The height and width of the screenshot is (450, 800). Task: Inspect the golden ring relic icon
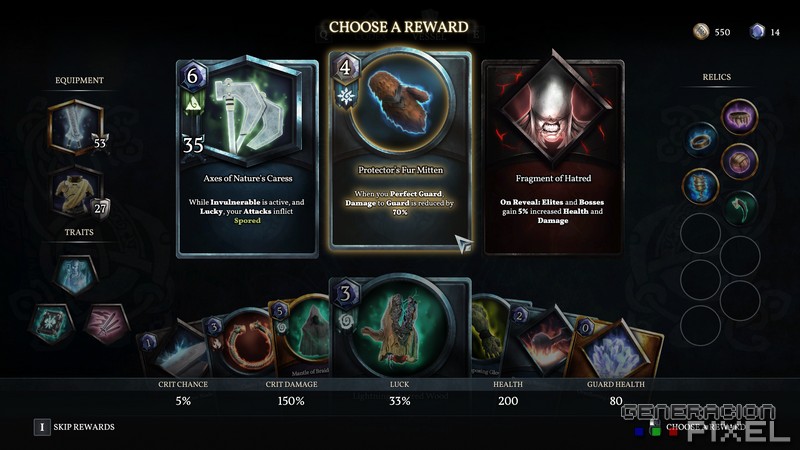[701, 140]
